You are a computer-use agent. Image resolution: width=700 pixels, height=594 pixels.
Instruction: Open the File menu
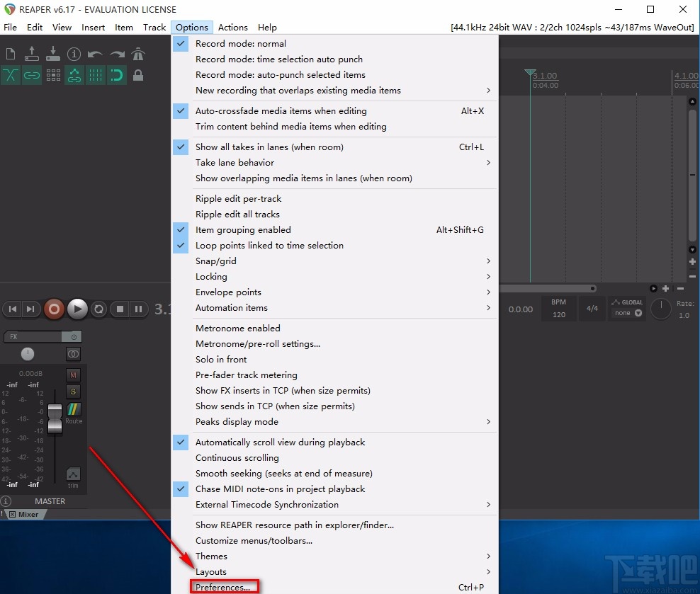coord(10,27)
